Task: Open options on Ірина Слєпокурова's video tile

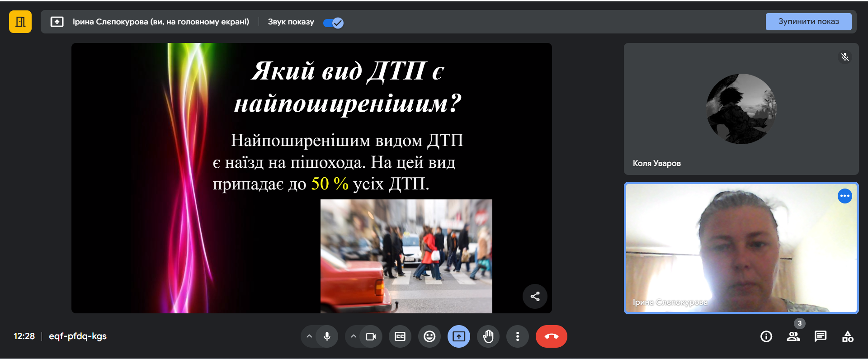Action: (x=844, y=196)
